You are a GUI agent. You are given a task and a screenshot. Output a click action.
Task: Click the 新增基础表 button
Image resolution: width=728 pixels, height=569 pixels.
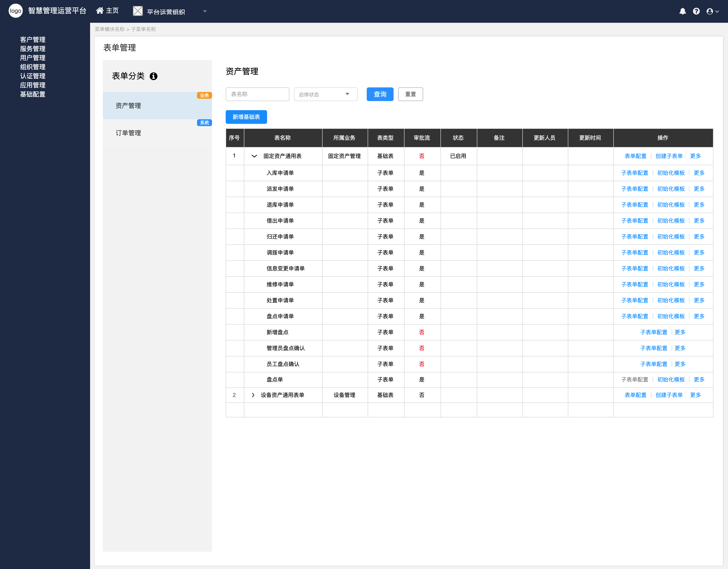coord(246,117)
